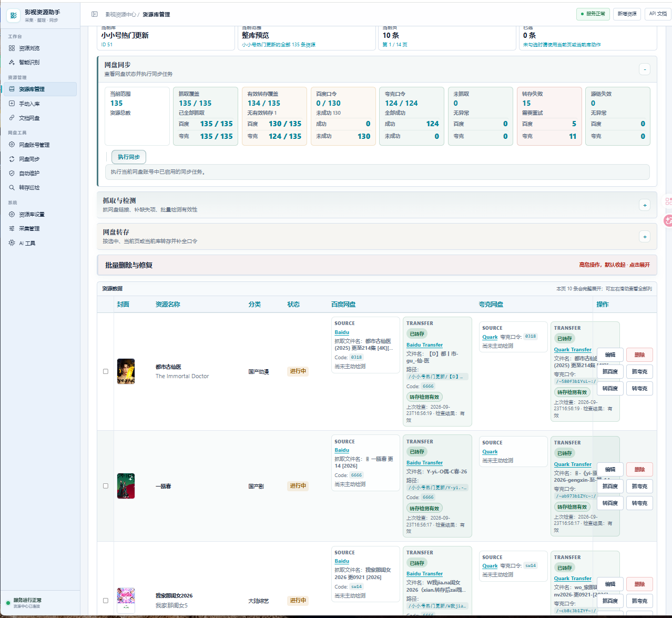Click the 转存失败 card showing 15
Image resolution: width=672 pixels, height=618 pixels.
(x=549, y=116)
